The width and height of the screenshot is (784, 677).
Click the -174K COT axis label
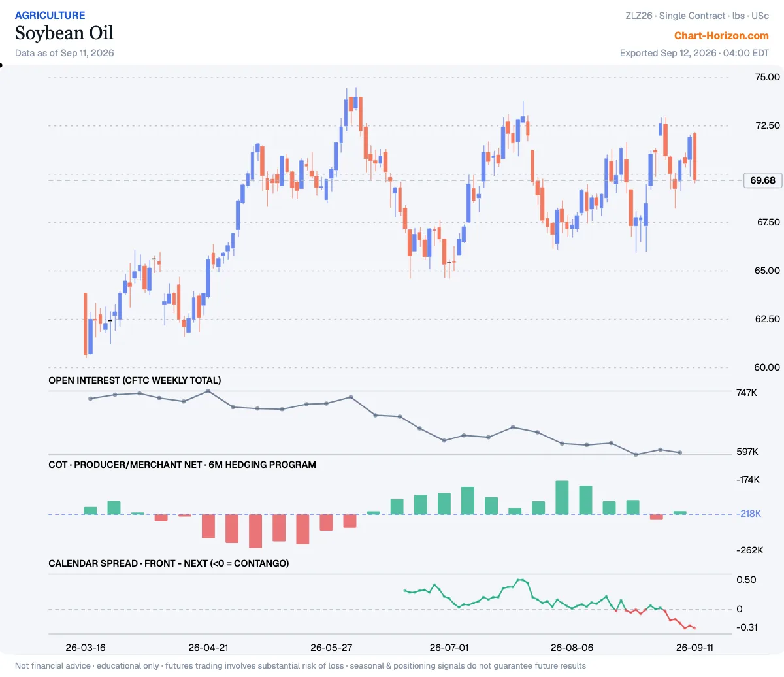(748, 480)
